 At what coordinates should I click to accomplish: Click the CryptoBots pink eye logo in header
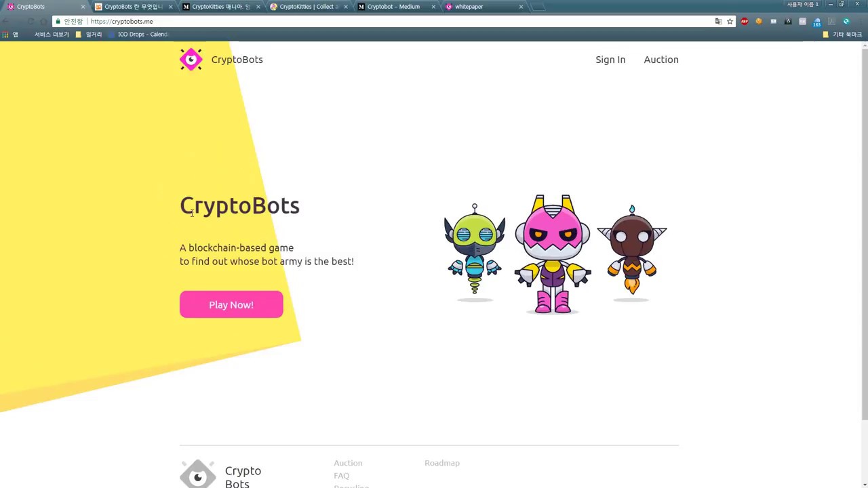click(x=191, y=60)
